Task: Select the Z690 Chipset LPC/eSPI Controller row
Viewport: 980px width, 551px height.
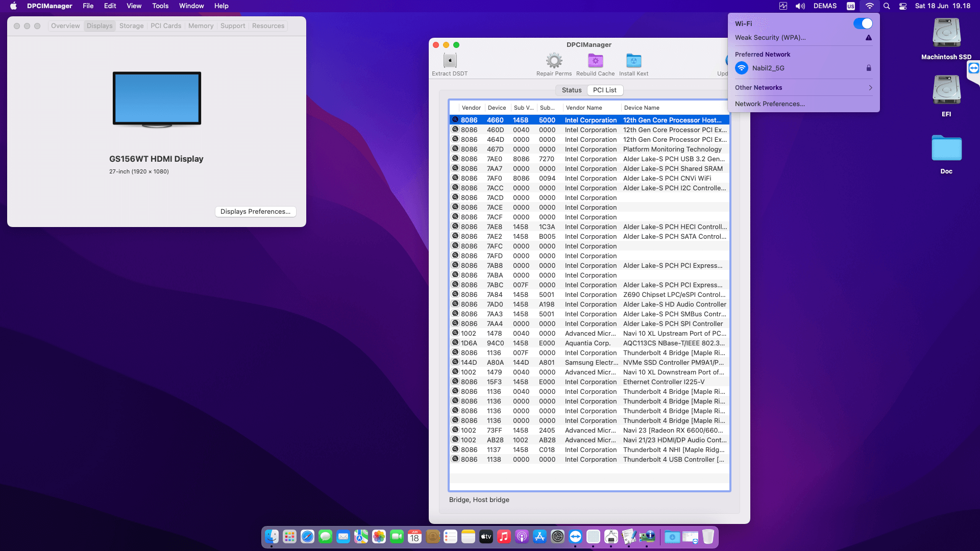Action: (589, 295)
